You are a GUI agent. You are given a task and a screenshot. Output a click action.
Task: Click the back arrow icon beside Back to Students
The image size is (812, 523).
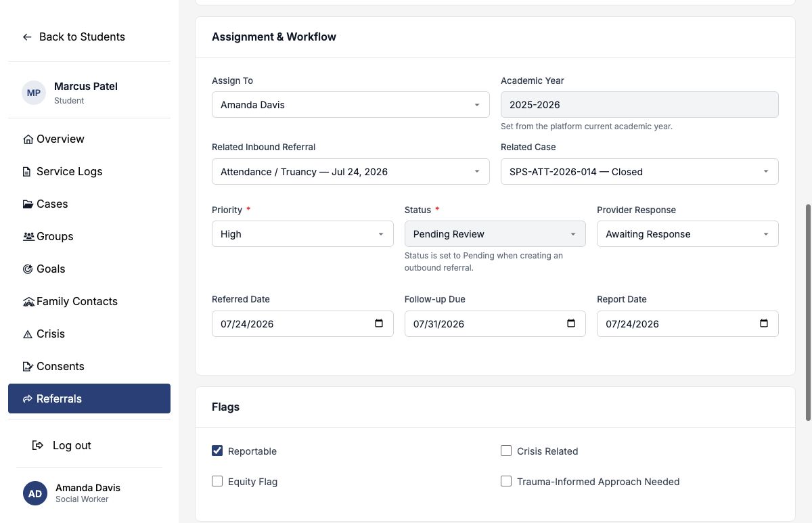(x=27, y=37)
